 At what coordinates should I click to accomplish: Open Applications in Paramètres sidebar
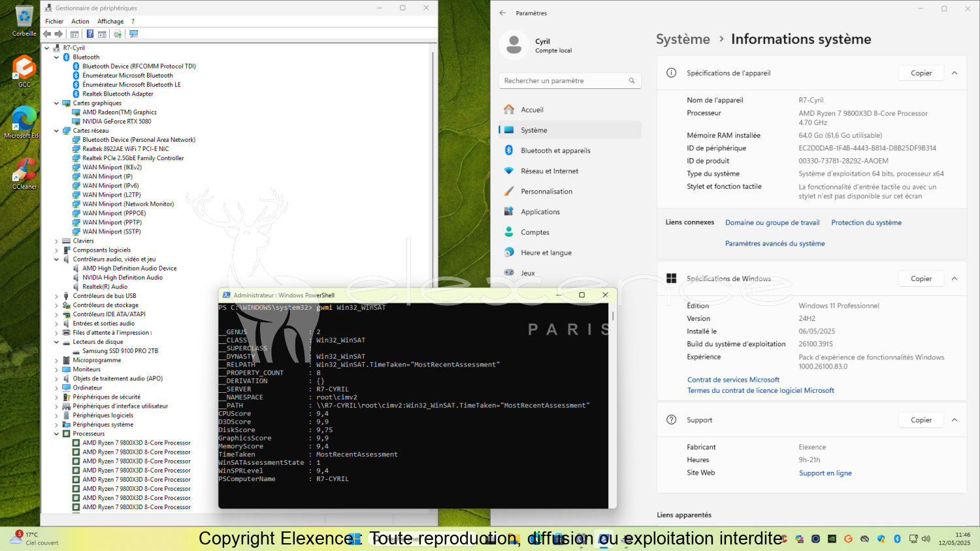tap(570, 212)
